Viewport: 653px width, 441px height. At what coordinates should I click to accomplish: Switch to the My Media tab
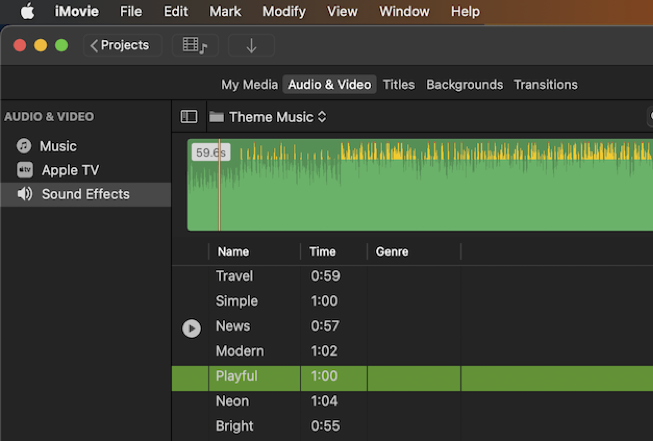click(x=249, y=85)
